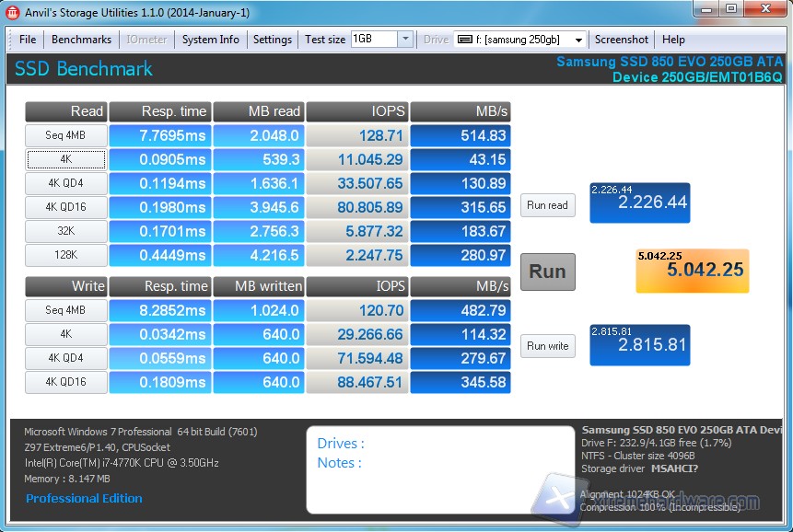Select the 128K read test

[65, 255]
